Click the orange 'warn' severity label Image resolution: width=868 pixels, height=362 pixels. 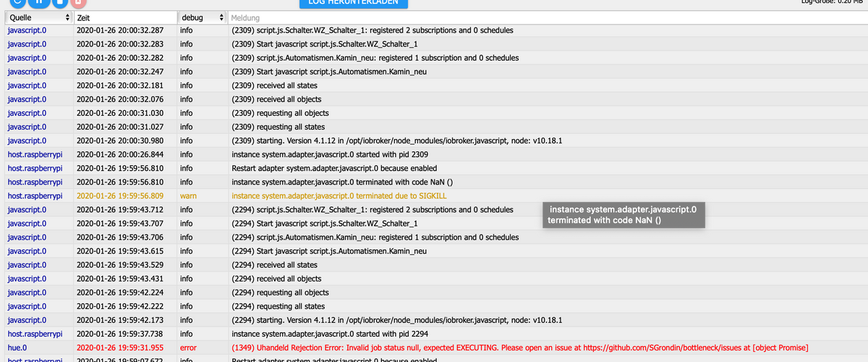point(189,195)
